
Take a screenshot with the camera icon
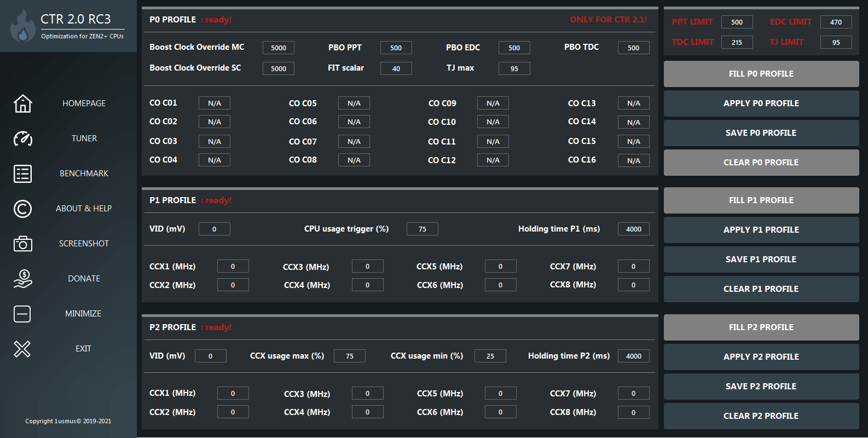[x=22, y=244]
